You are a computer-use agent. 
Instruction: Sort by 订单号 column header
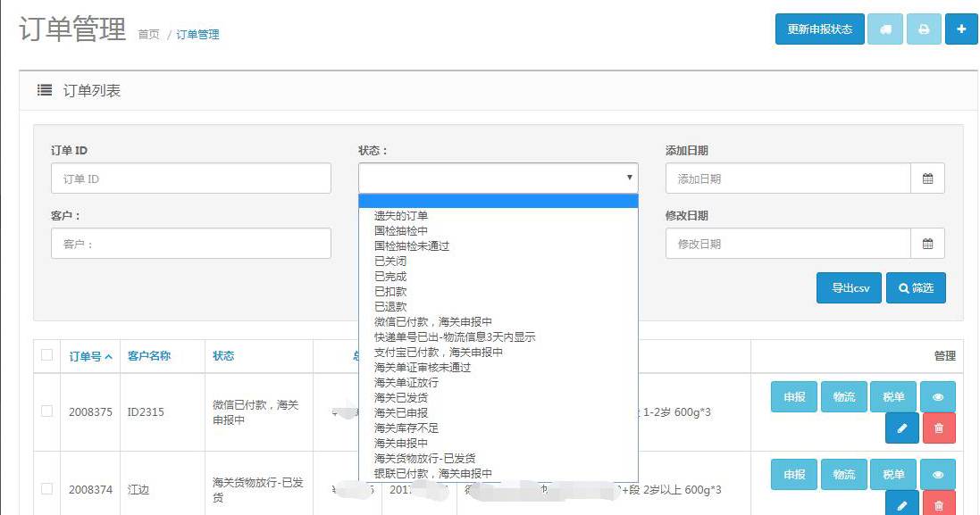click(90, 356)
